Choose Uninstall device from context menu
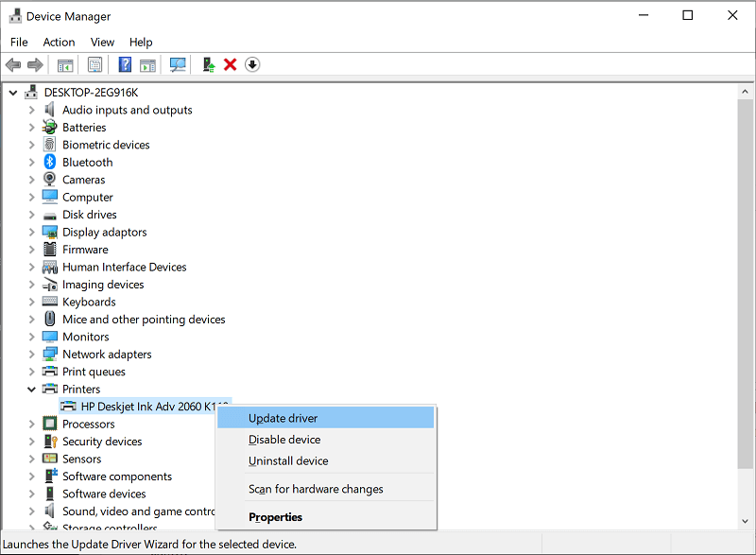 325,460
